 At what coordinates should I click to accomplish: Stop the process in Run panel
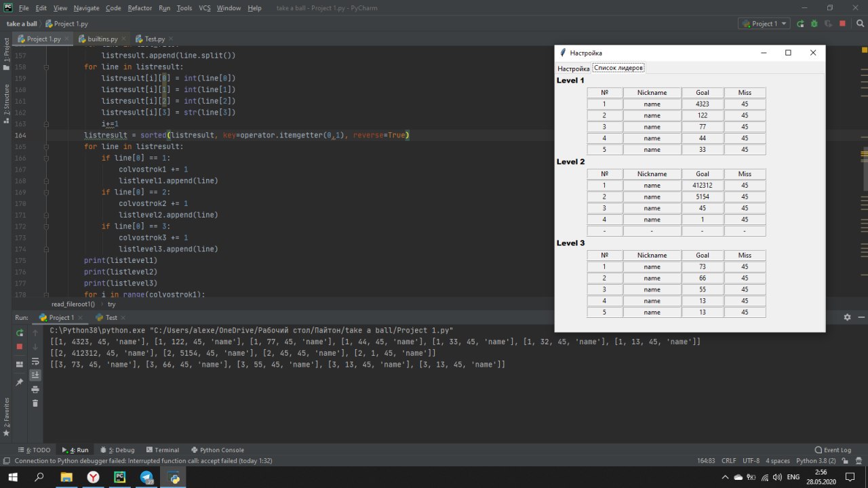pos(20,346)
